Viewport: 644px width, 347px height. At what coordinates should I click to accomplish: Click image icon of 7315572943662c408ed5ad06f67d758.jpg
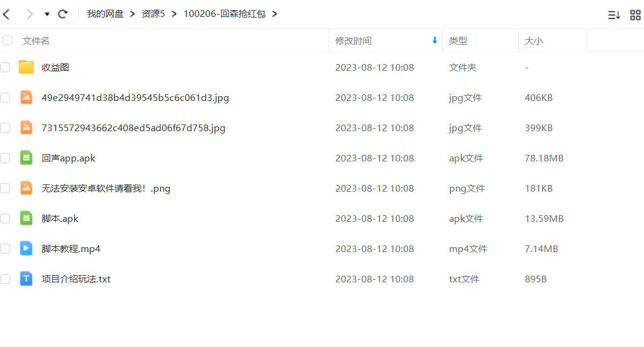(x=26, y=128)
